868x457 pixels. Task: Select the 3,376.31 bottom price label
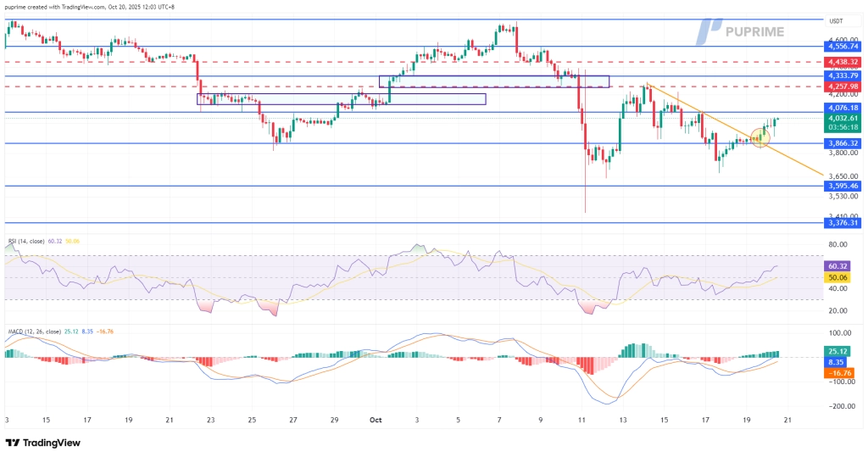[842, 223]
